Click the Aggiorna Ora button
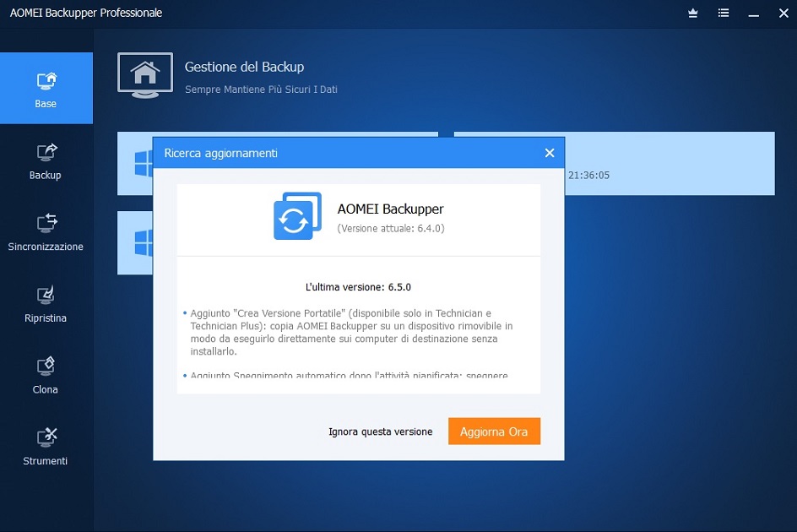The image size is (797, 532). click(494, 432)
